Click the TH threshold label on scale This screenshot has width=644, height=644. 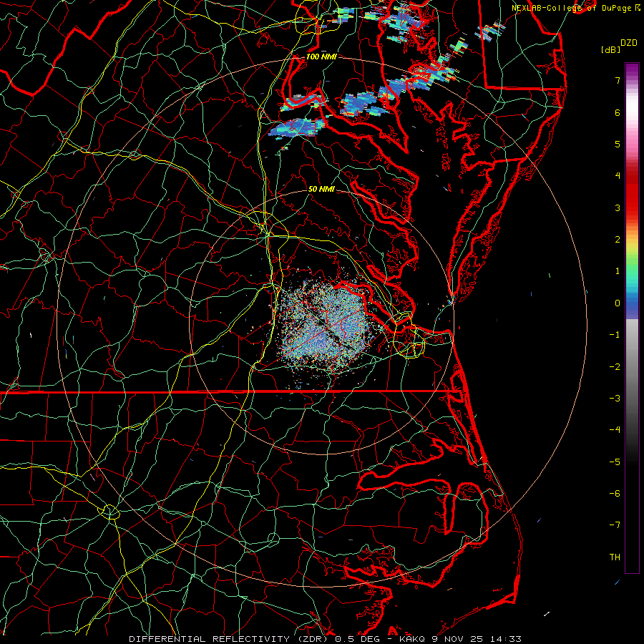(x=615, y=557)
